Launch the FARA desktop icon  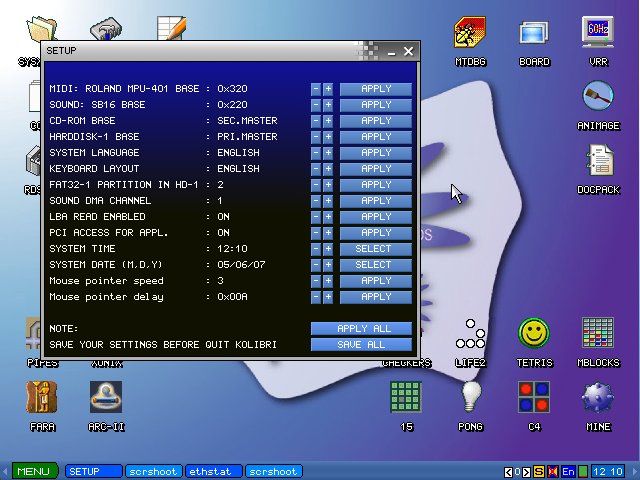click(42, 398)
